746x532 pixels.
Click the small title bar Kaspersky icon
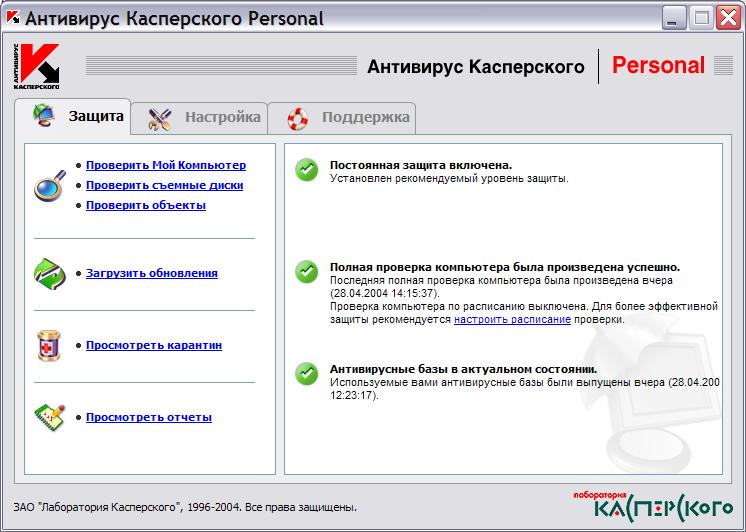tap(13, 17)
